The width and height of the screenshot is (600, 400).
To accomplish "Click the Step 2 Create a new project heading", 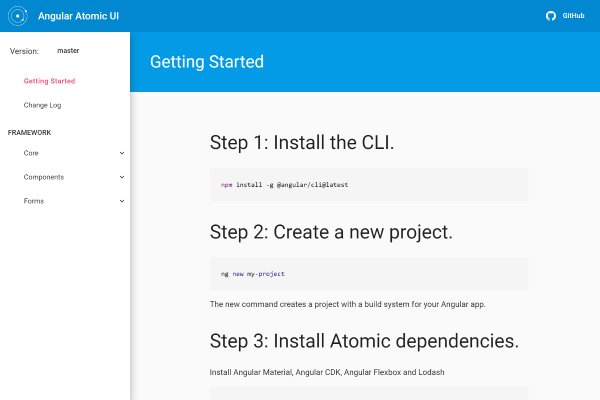I will click(331, 232).
